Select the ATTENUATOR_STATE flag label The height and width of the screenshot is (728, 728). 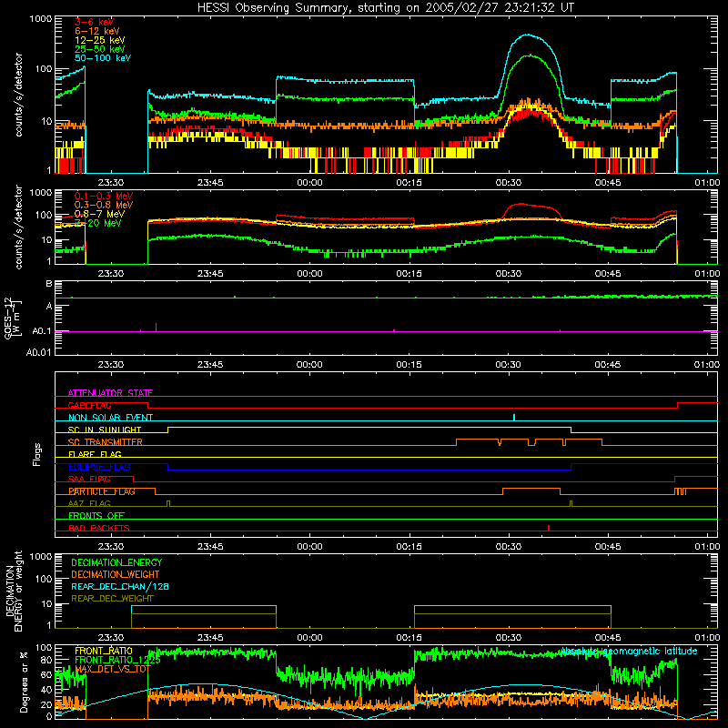click(110, 393)
